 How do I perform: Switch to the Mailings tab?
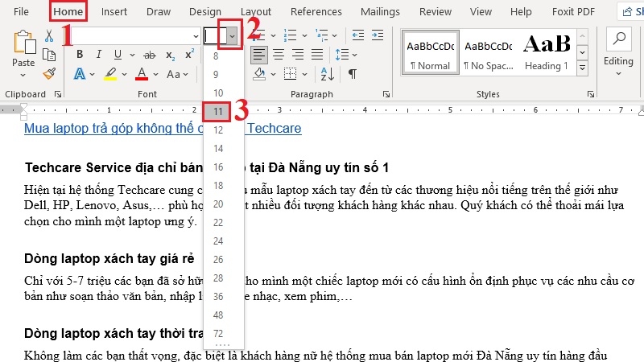380,11
